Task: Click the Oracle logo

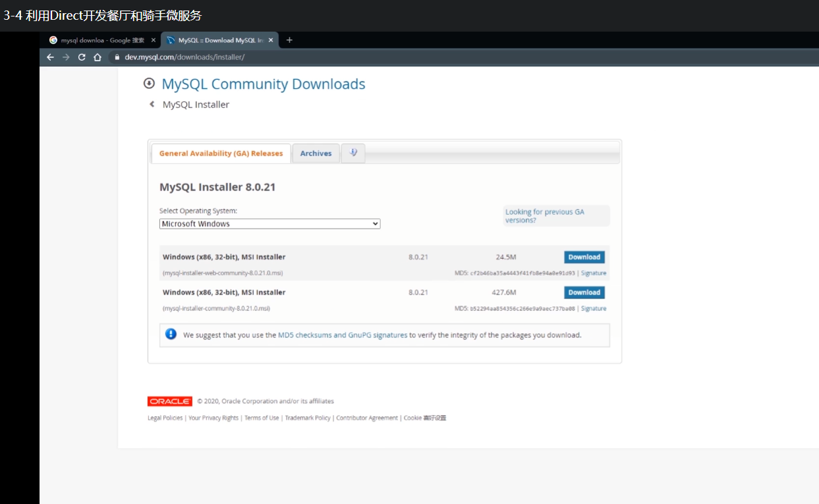Action: pyautogui.click(x=170, y=401)
